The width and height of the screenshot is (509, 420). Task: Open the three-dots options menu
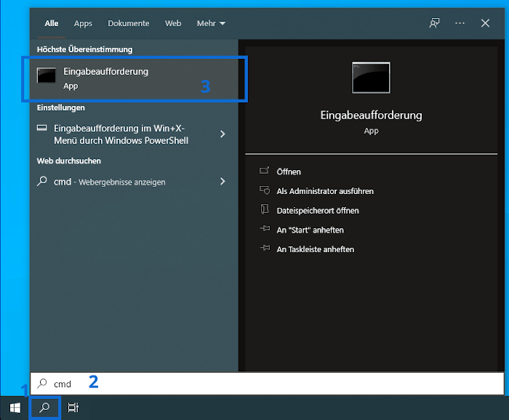(x=460, y=23)
